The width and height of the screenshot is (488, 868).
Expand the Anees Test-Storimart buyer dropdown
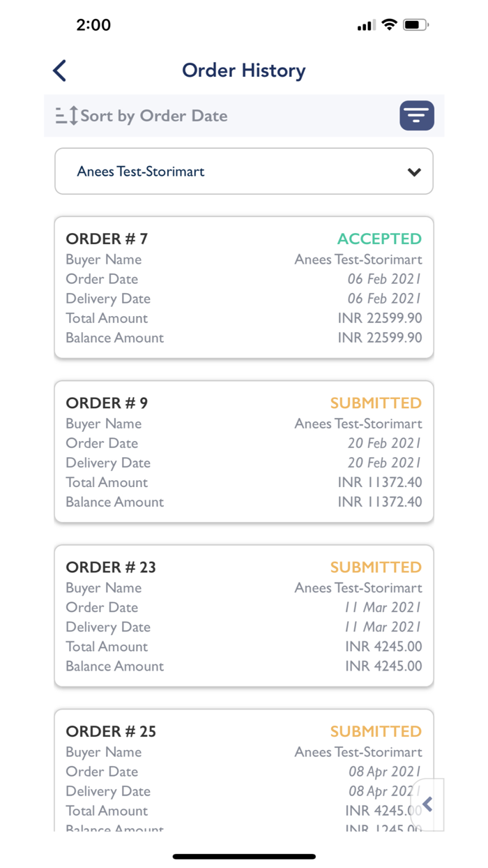[x=244, y=171]
